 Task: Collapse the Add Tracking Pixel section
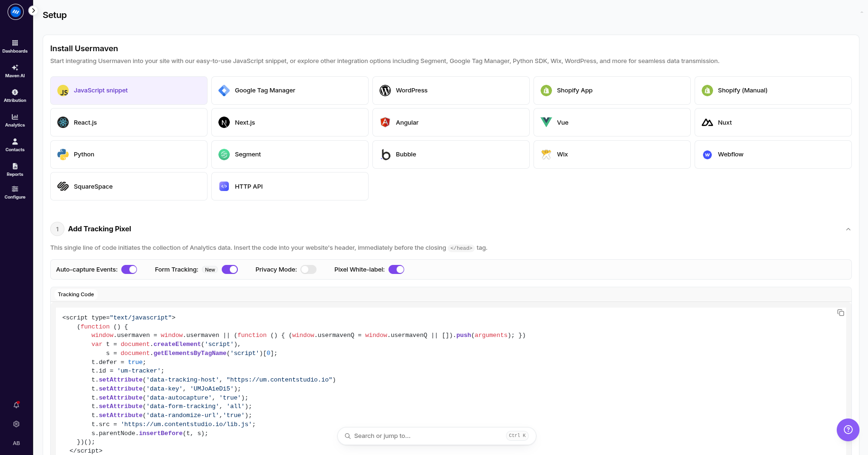tap(848, 229)
